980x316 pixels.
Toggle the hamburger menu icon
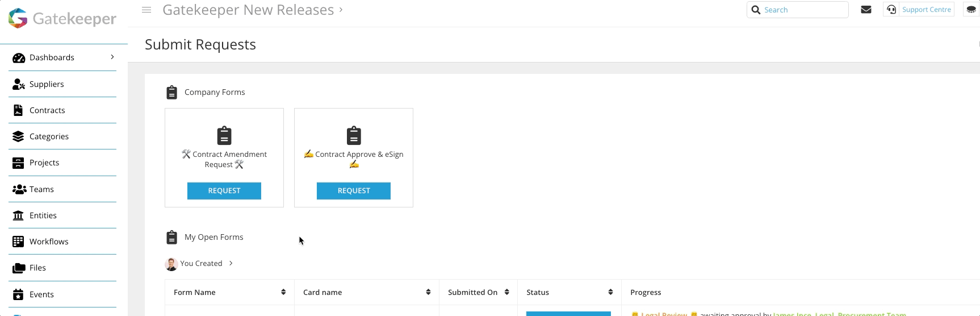click(146, 10)
